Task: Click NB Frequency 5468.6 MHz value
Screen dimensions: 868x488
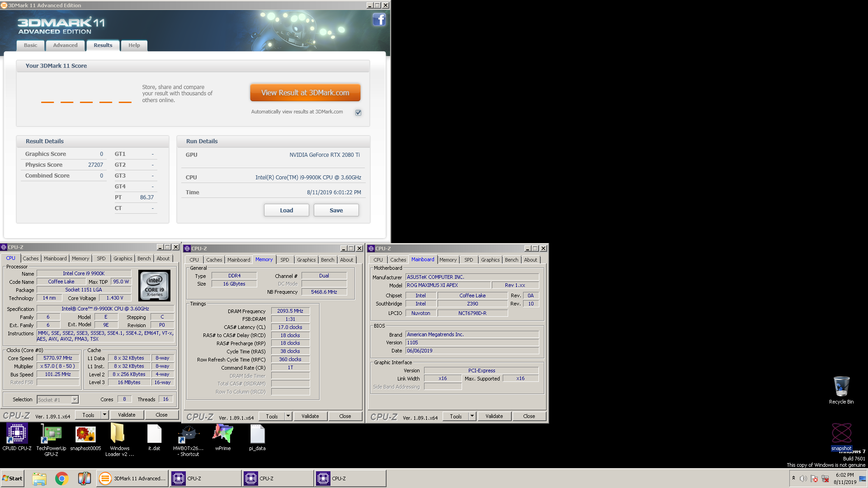Action: pos(324,292)
